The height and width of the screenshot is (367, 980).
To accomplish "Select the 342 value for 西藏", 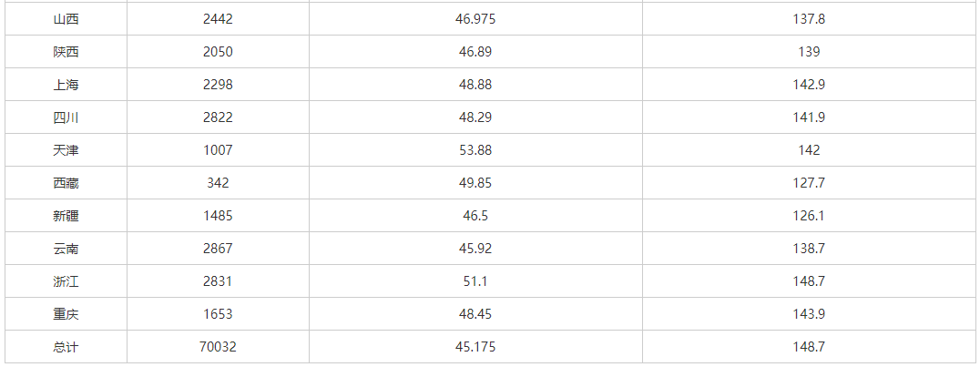I will 218,183.
